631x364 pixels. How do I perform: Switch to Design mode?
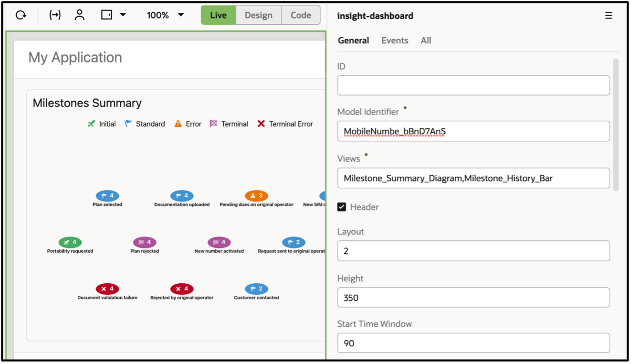tap(258, 15)
